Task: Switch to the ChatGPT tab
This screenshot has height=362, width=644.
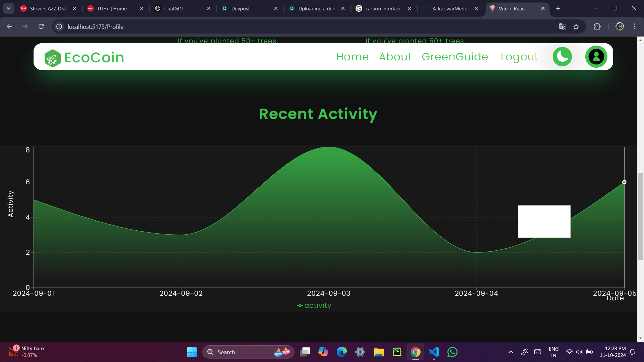Action: click(173, 9)
